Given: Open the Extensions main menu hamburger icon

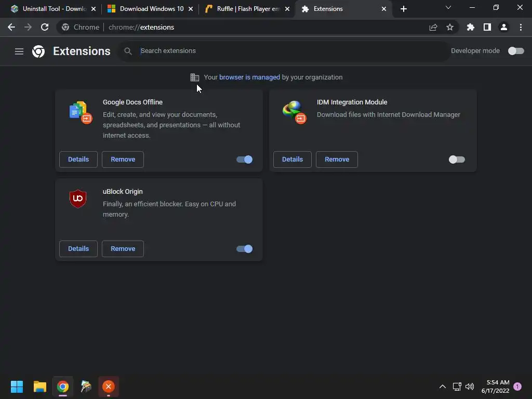Looking at the screenshot, I should tap(19, 51).
